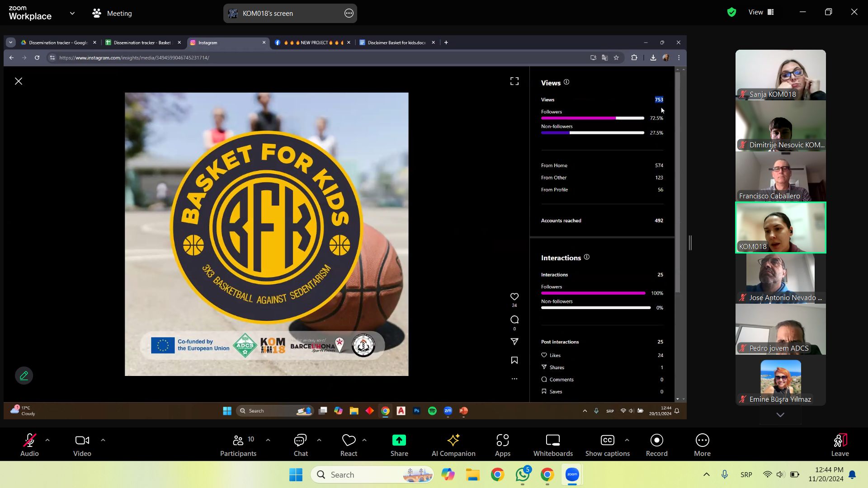
Task: Show more participants with down chevron
Action: click(780, 414)
